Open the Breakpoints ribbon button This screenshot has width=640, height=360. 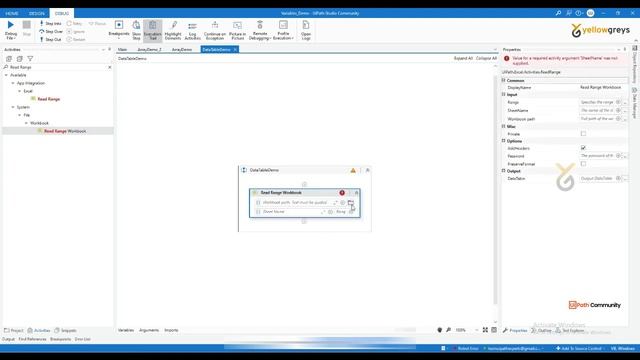pyautogui.click(x=119, y=29)
